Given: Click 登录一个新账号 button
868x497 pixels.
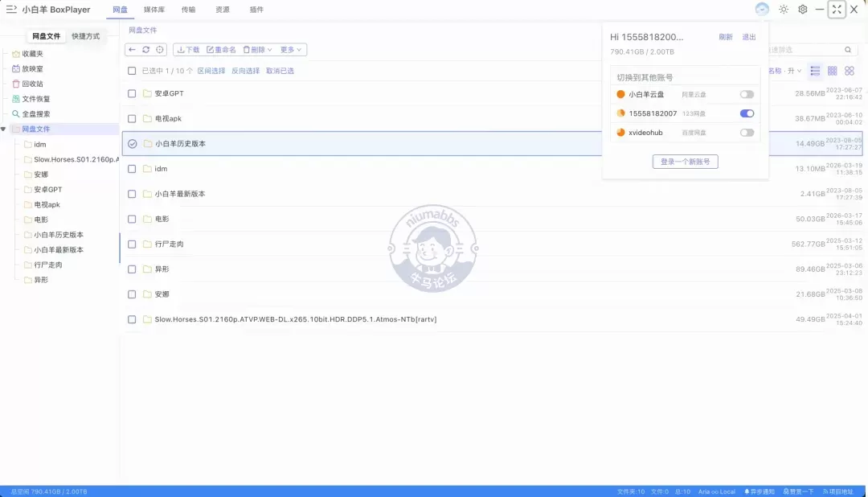Looking at the screenshot, I should coord(685,161).
